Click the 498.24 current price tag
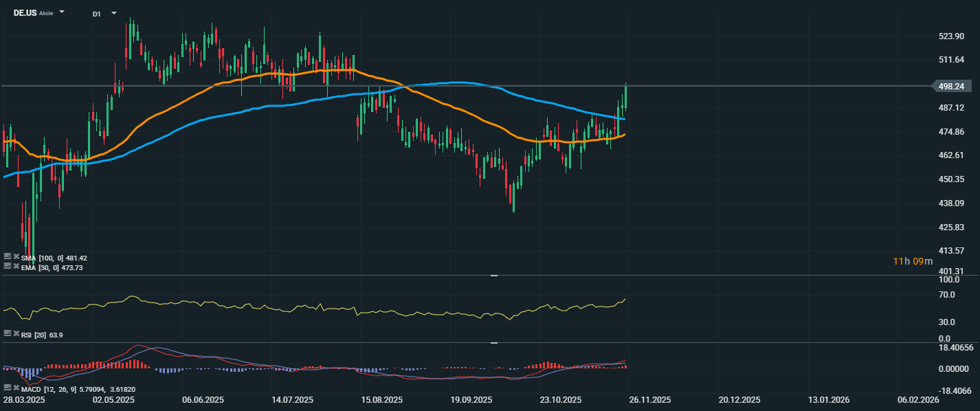The height and width of the screenshot is (411, 980). pos(953,86)
